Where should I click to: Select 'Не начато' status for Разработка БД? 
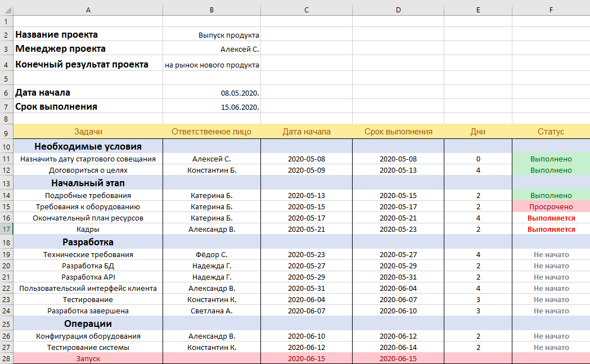pyautogui.click(x=551, y=266)
